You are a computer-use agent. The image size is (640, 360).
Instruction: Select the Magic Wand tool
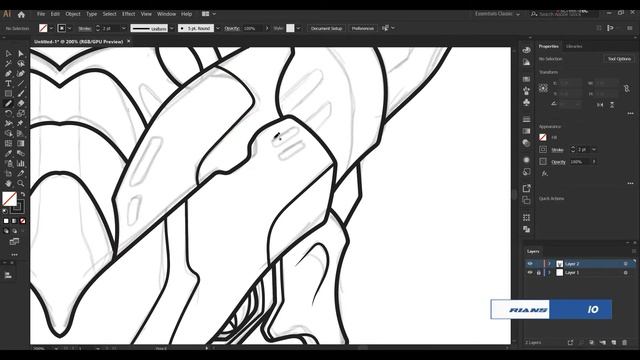pos(8,64)
